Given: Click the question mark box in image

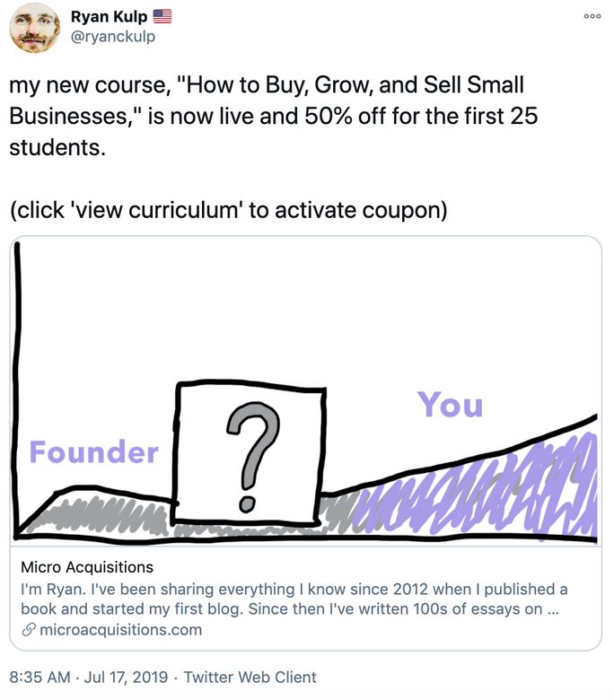Looking at the screenshot, I should click(x=249, y=452).
